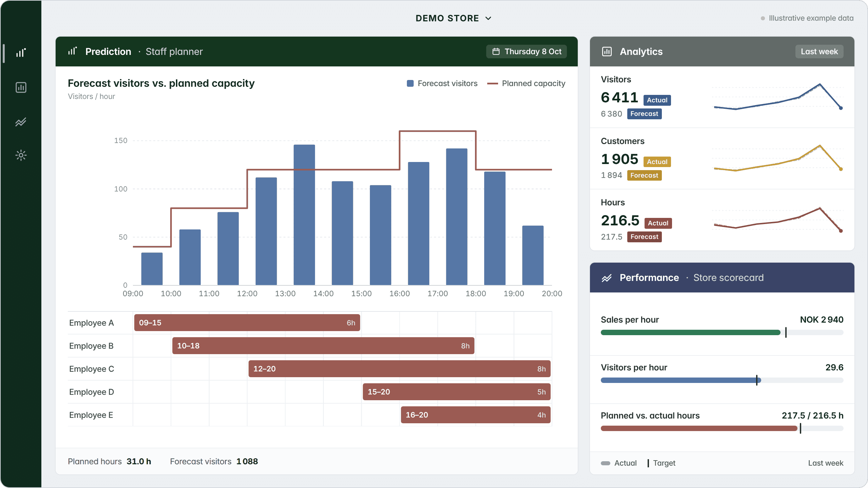Open the Settings gear icon in sidebar
This screenshot has width=868, height=488.
click(x=21, y=156)
